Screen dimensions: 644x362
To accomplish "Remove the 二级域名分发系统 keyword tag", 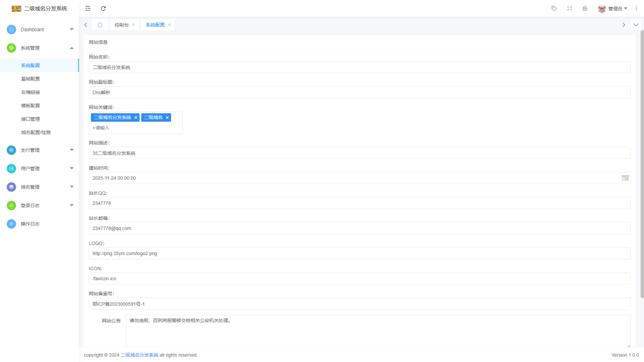I will tap(136, 118).
